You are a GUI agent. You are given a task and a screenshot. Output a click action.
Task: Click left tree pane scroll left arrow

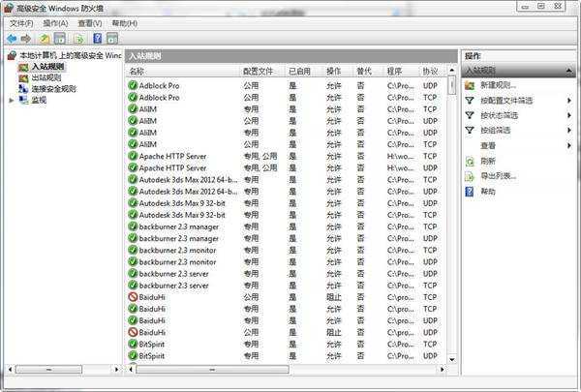coord(10,369)
